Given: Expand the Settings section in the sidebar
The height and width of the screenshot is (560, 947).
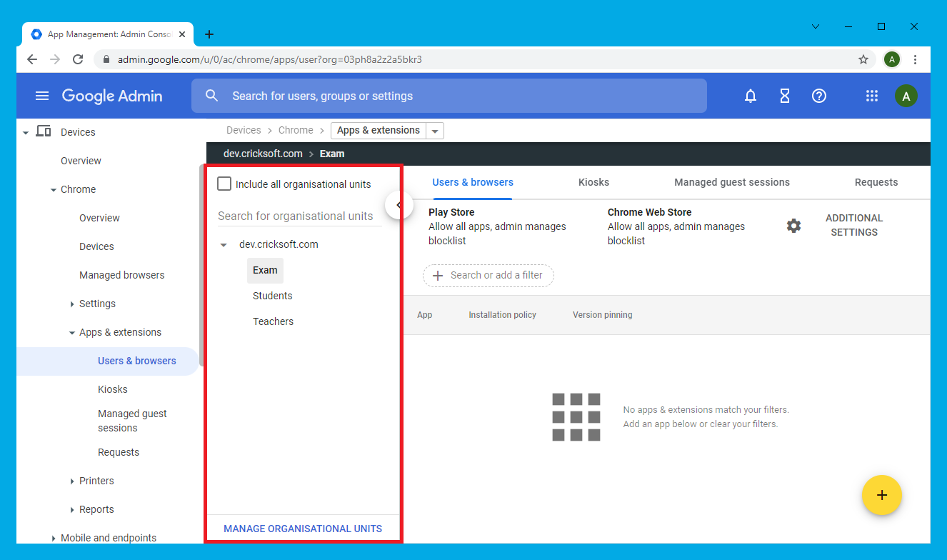Looking at the screenshot, I should (72, 304).
